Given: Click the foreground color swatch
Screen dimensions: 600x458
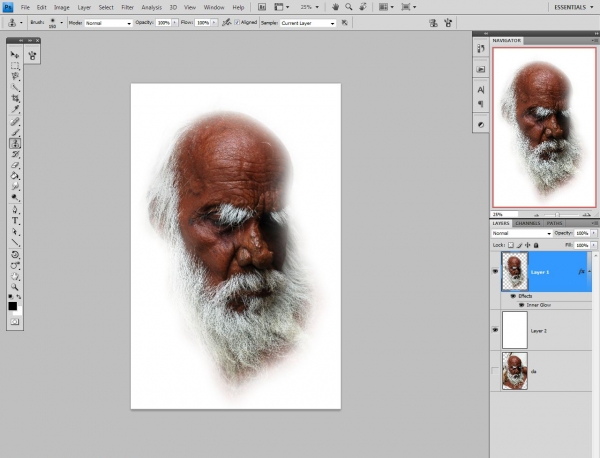Looking at the screenshot, I should [x=13, y=306].
